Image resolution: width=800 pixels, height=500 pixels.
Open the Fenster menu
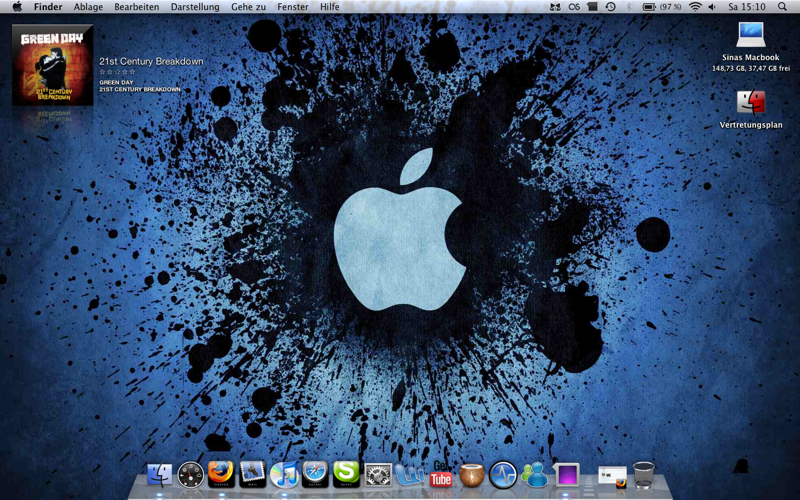pos(293,7)
